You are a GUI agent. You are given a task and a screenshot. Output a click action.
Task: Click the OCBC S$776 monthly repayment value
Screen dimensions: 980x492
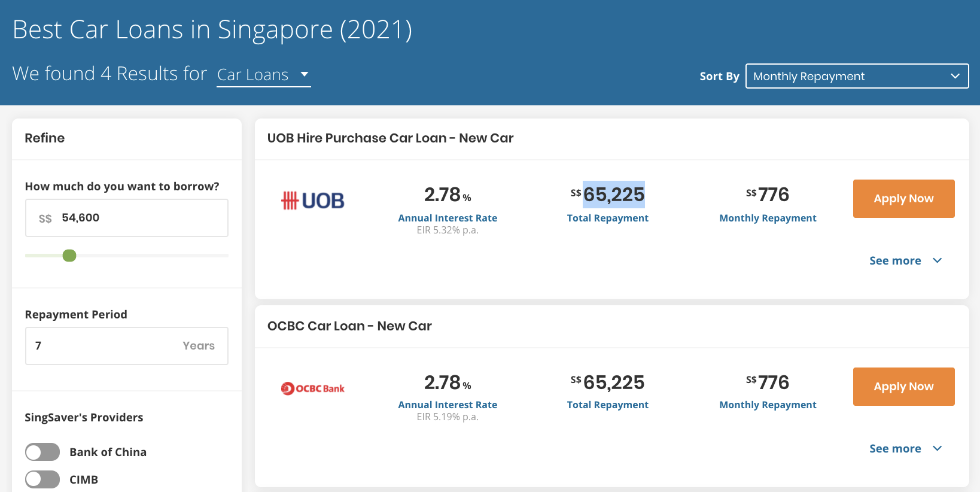coord(768,382)
